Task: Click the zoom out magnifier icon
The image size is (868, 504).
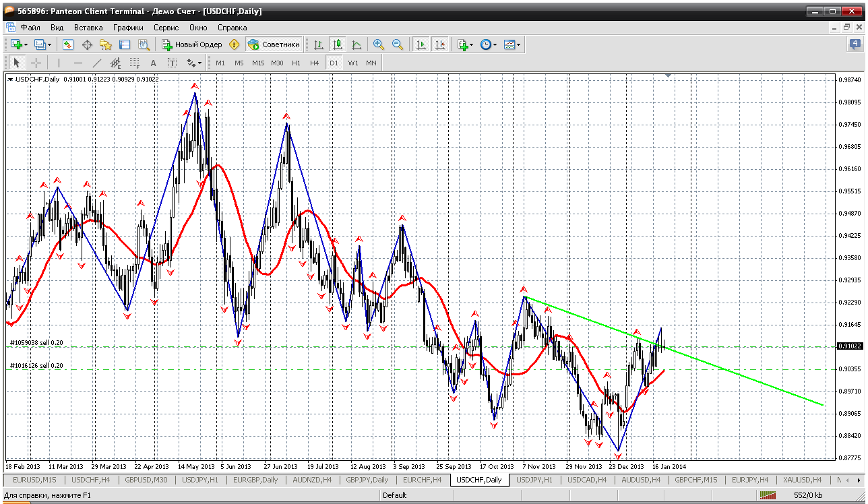Action: pyautogui.click(x=398, y=44)
